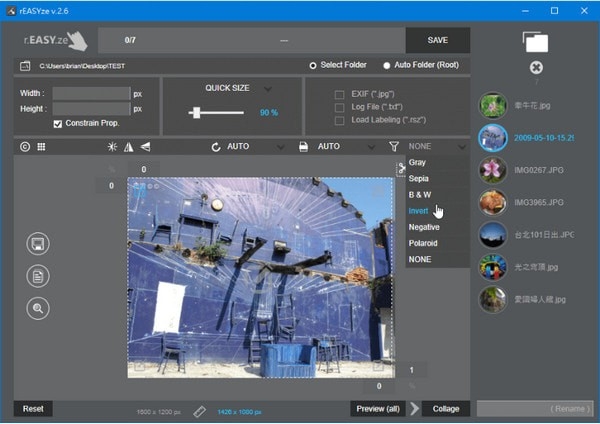Choose Polaroid from the filter list
This screenshot has width=600, height=424.
[x=423, y=243]
